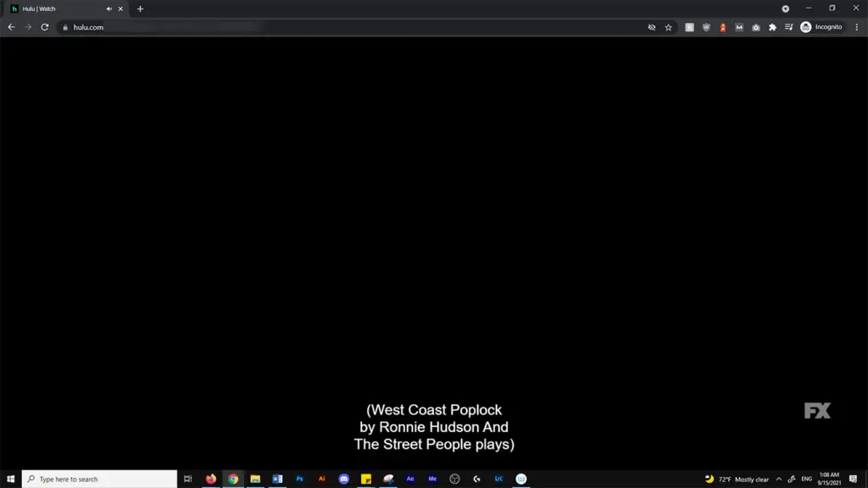
Task: Open the Windows notification center
Action: (853, 480)
